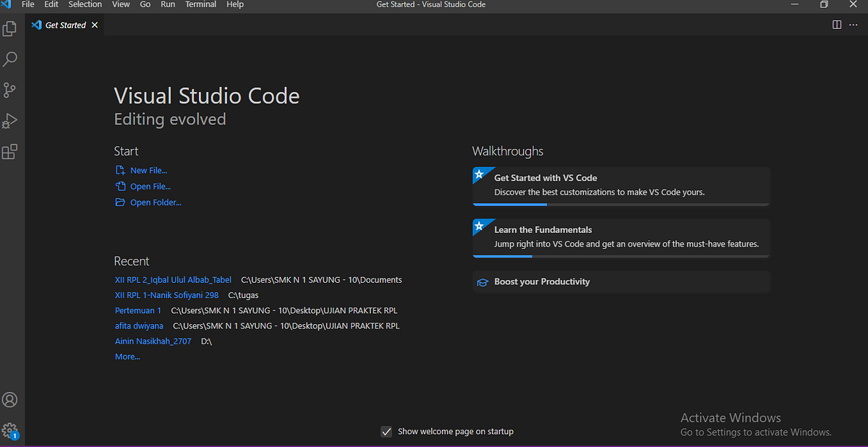Open the Terminal menu
Viewport: 868px width, 447px height.
[x=200, y=4]
